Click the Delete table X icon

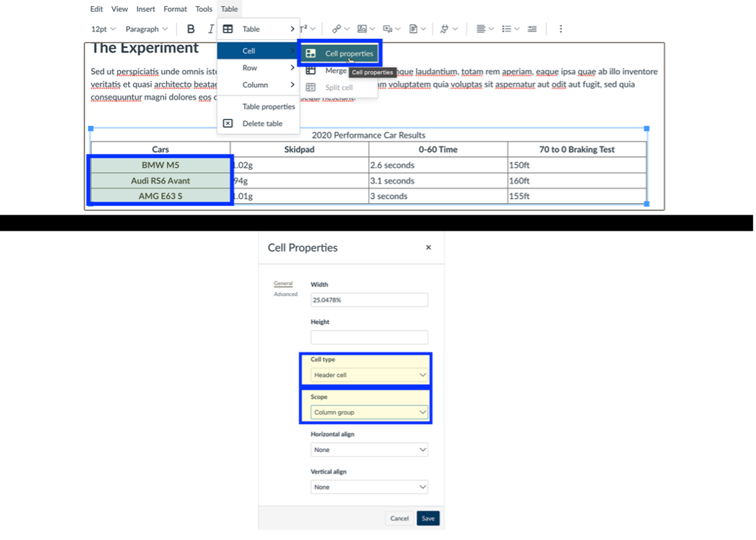coord(227,123)
